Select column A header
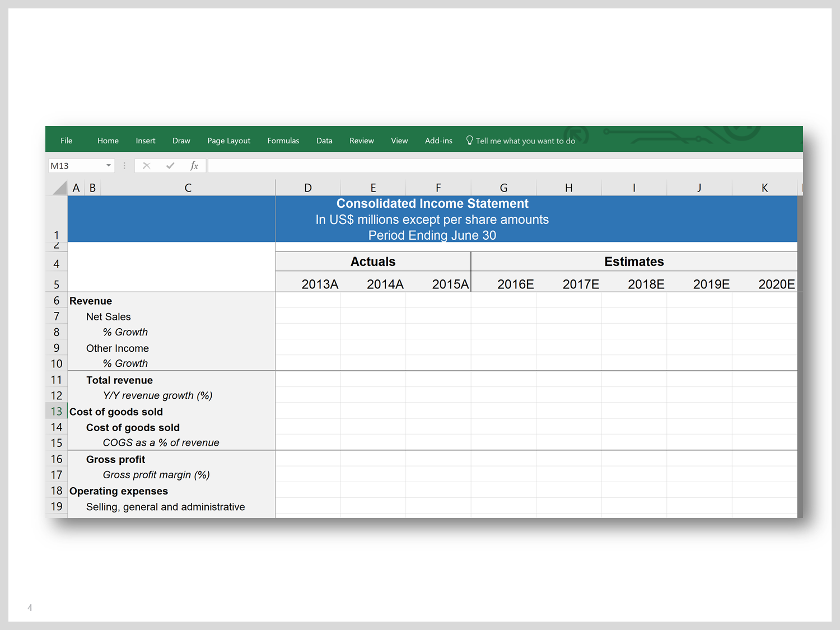This screenshot has width=840, height=630. pyautogui.click(x=76, y=188)
